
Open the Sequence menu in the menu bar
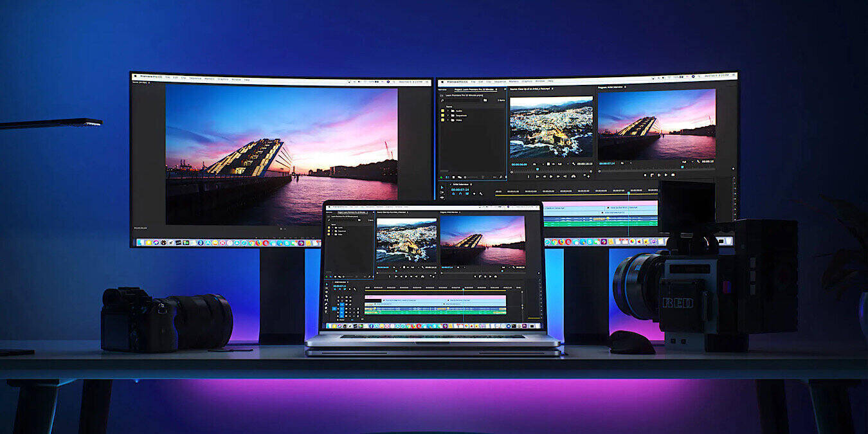click(x=501, y=81)
